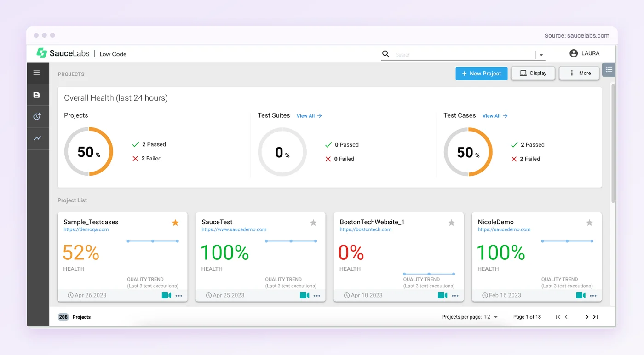Open the https://demoqa.com link

(86, 229)
